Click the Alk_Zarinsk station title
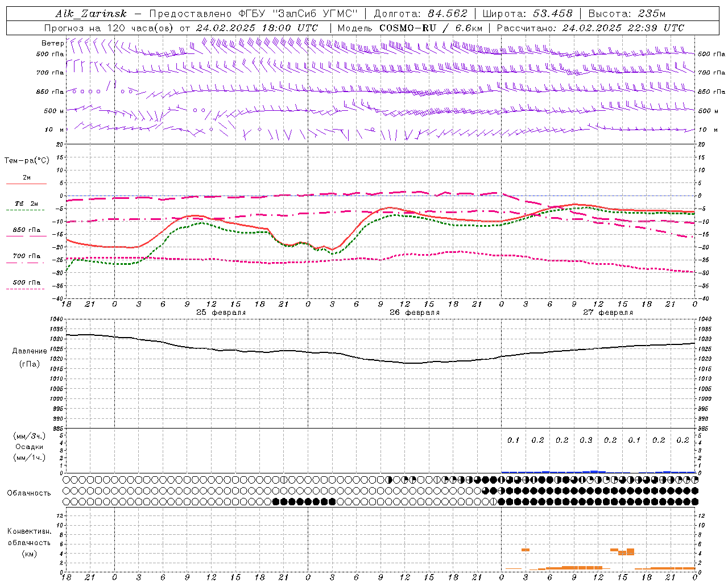 pos(91,14)
